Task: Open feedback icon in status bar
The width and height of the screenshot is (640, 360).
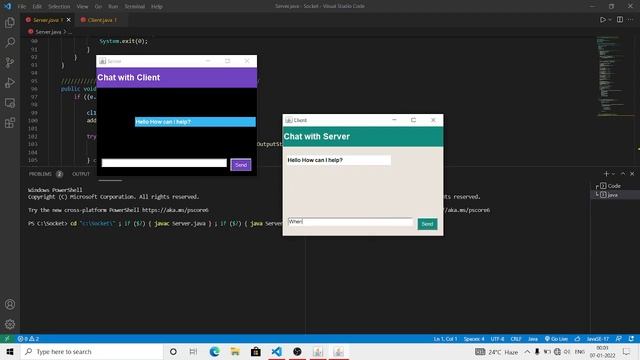Action: (x=619, y=339)
